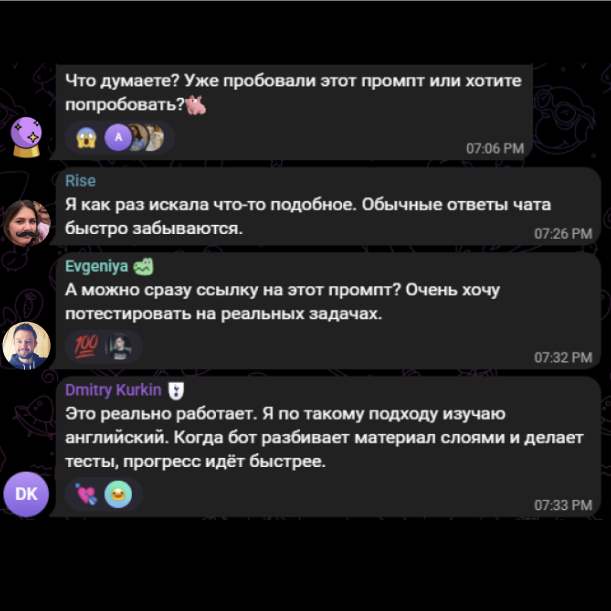Click the duck emoji reaction avatar
This screenshot has height=611, width=611.
[x=118, y=494]
